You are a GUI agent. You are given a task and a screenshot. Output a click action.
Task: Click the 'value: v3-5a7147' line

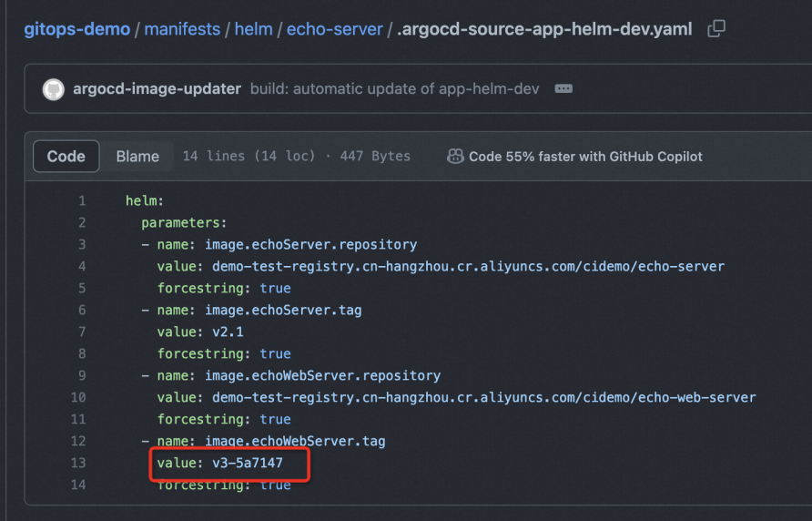coord(220,463)
